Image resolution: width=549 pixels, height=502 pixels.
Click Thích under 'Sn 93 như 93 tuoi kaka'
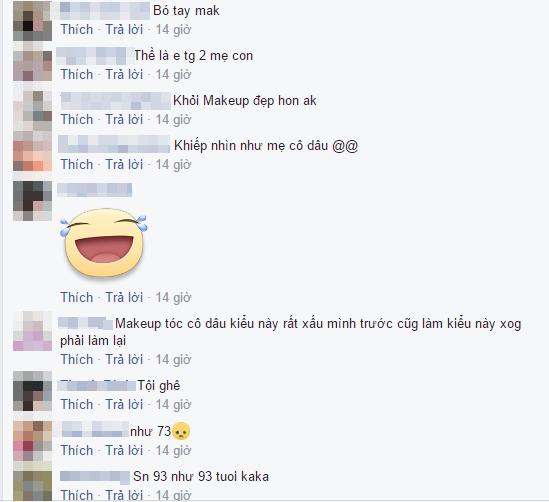77,495
